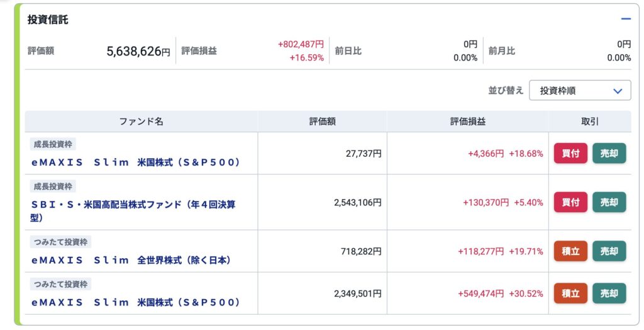The width and height of the screenshot is (644, 330).
Task: Click the ファンド名 column header
Action: 142,122
